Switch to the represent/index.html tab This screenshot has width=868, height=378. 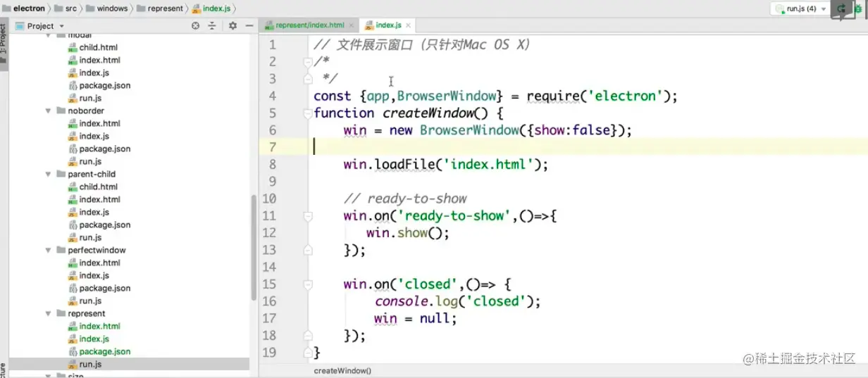(x=309, y=25)
